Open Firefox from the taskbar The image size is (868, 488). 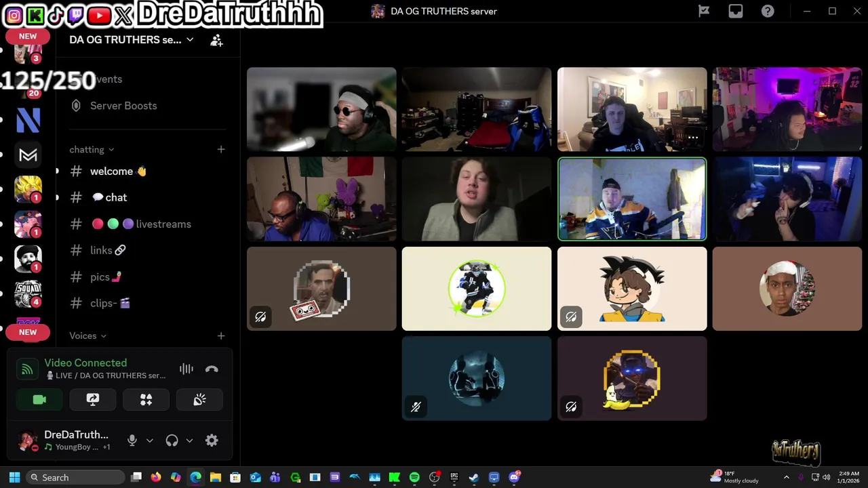point(155,477)
